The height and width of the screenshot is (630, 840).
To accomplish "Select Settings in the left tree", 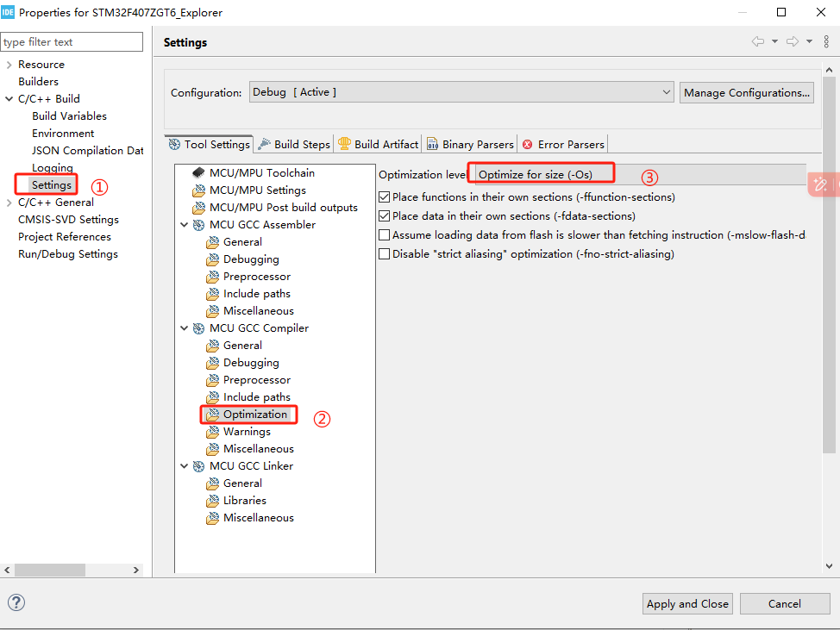I will (x=52, y=185).
